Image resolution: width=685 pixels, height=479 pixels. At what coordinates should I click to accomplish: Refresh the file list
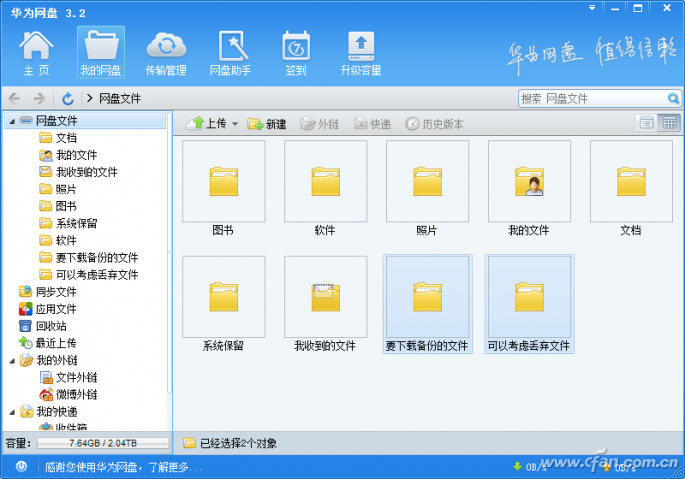tap(67, 98)
